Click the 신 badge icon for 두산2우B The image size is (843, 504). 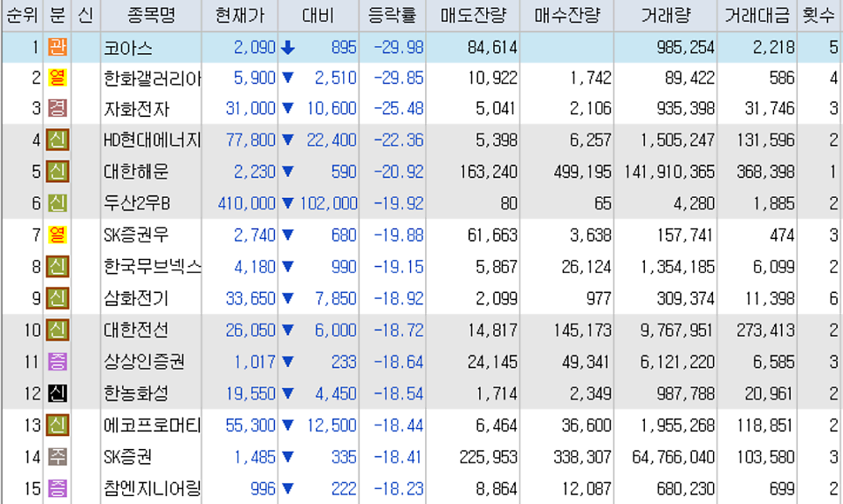pos(58,204)
